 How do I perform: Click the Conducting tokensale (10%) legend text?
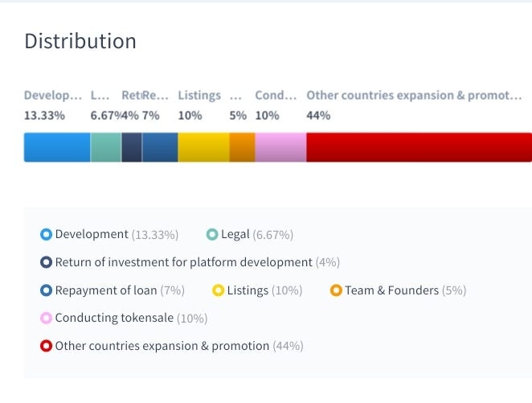point(130,318)
